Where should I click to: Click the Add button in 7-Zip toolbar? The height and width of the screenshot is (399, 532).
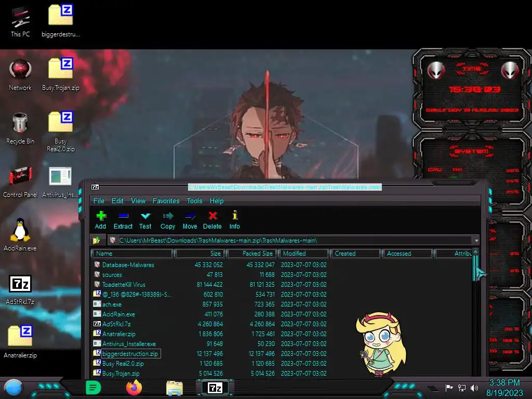click(100, 220)
